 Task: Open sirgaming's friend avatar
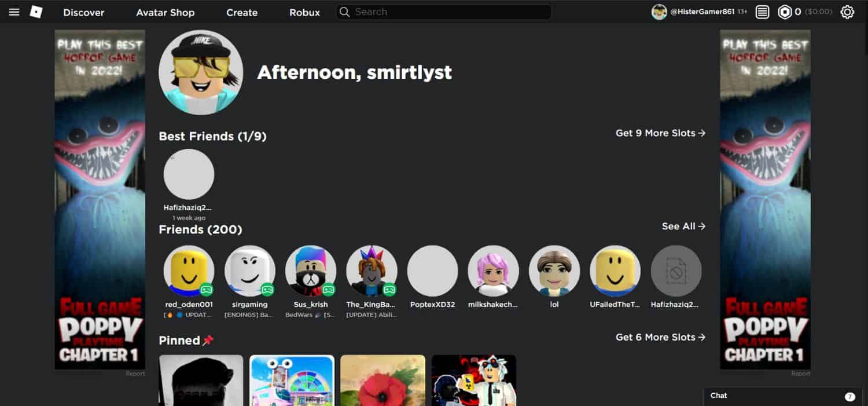[250, 271]
